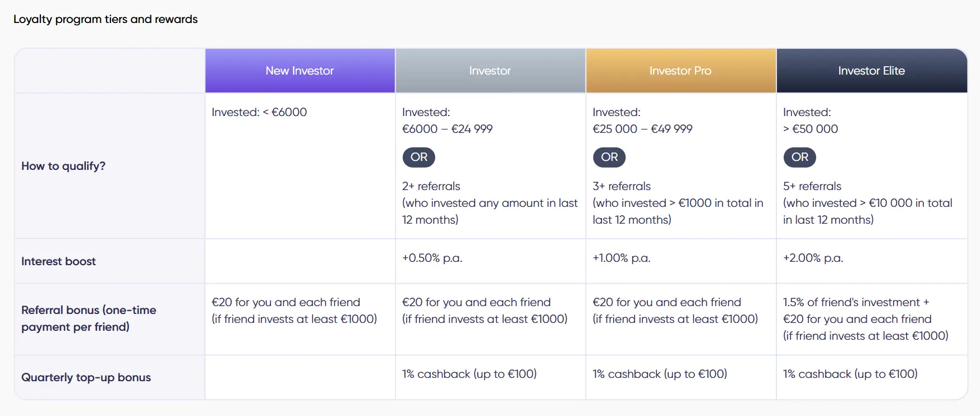This screenshot has height=416, width=980.
Task: Open the dark Investor Elite header
Action: tap(871, 71)
